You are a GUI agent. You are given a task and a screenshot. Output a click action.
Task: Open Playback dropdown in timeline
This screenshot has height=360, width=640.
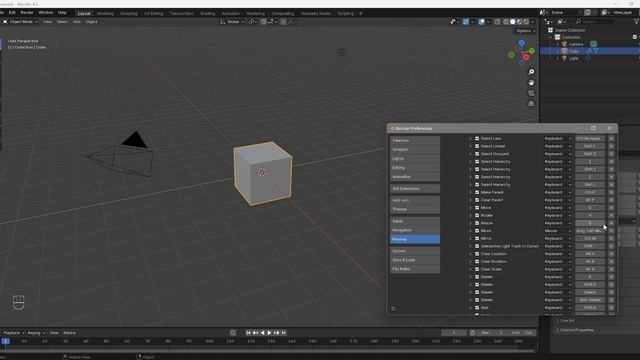[14, 333]
